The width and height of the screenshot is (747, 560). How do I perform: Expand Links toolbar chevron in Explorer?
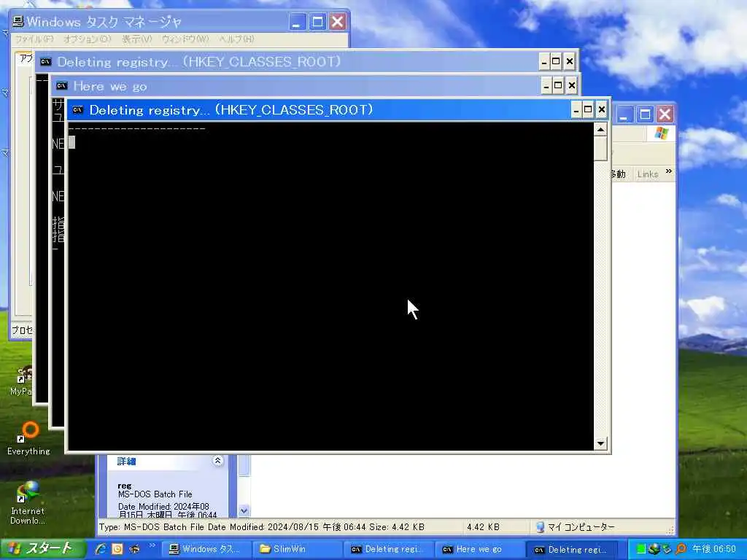coord(669,171)
